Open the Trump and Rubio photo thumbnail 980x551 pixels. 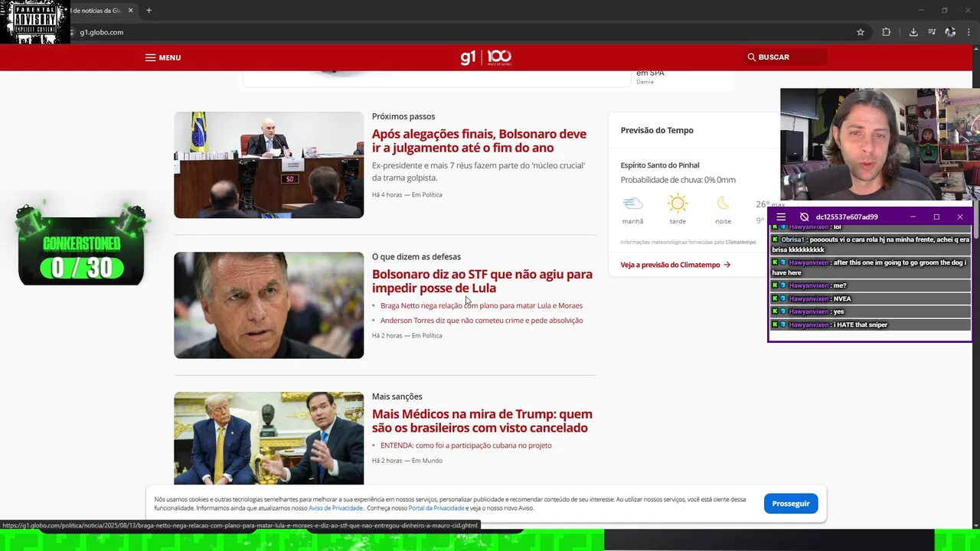269,438
